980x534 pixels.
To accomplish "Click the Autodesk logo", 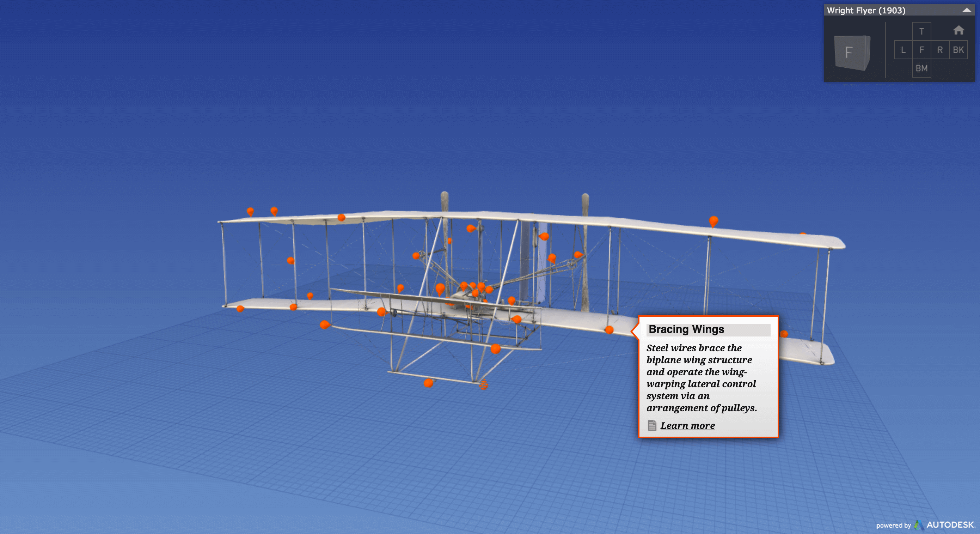I will click(x=945, y=525).
